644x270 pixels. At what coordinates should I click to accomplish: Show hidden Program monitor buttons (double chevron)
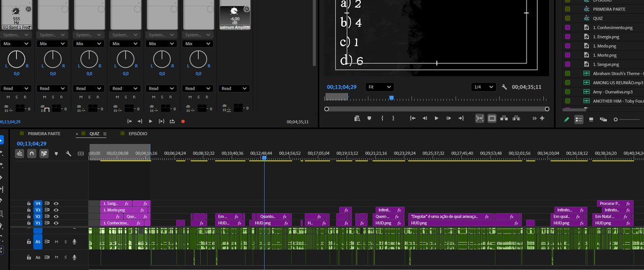coord(535,118)
